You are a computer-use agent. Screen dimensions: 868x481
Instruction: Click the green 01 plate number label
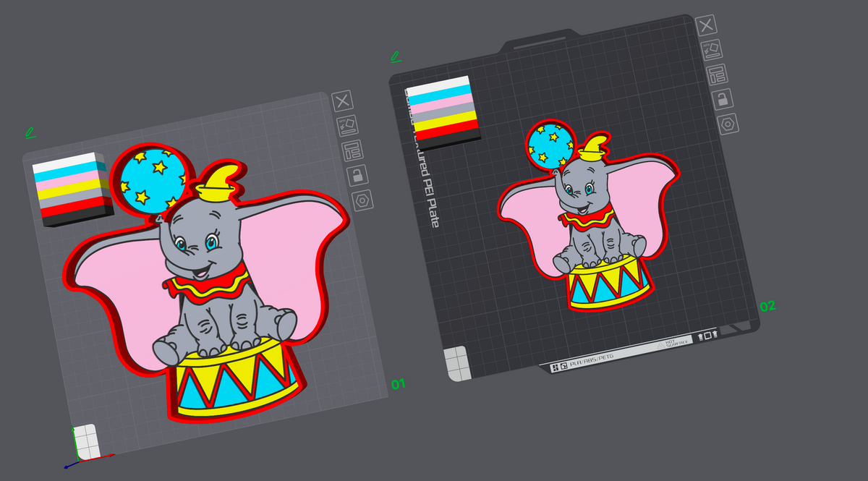(399, 384)
